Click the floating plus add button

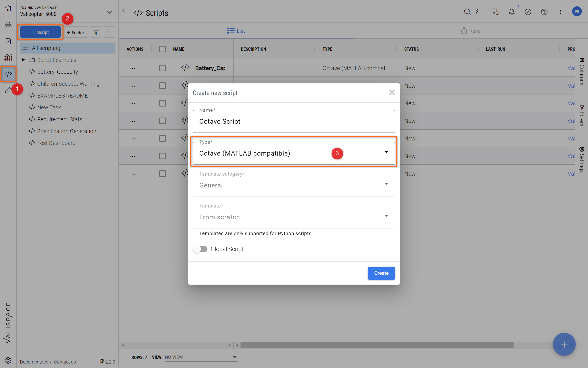click(564, 344)
